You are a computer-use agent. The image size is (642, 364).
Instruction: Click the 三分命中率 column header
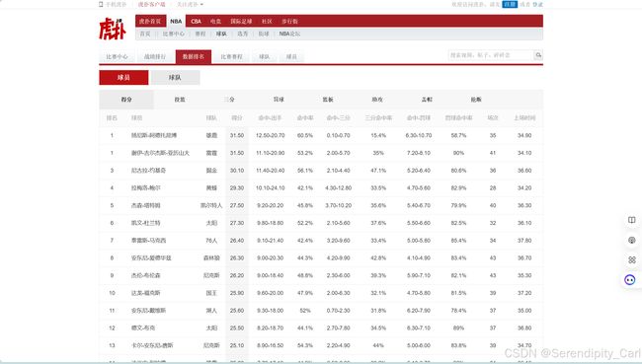378,117
